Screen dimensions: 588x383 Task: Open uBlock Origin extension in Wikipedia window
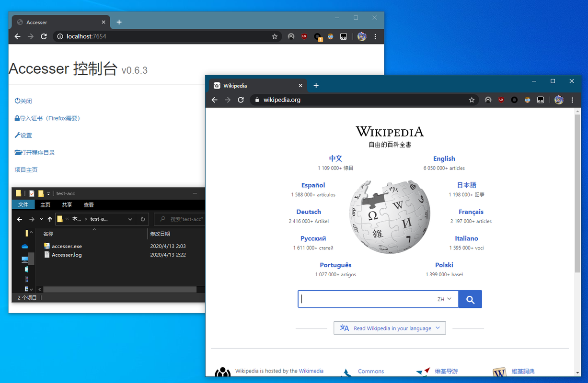click(501, 100)
